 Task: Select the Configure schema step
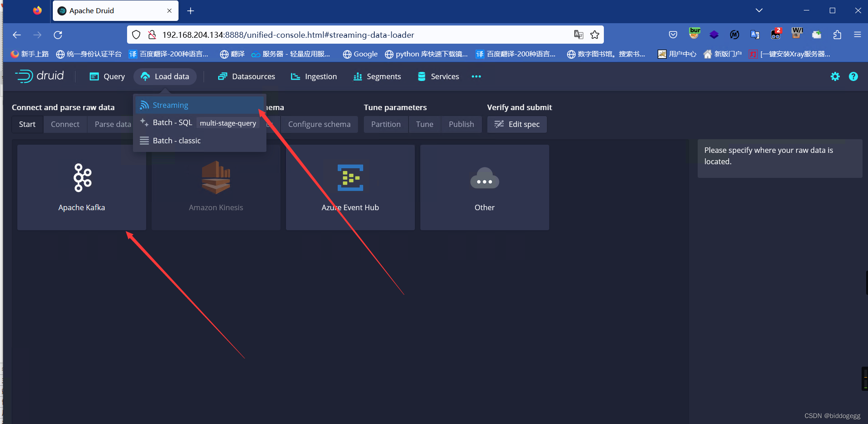[x=319, y=124]
